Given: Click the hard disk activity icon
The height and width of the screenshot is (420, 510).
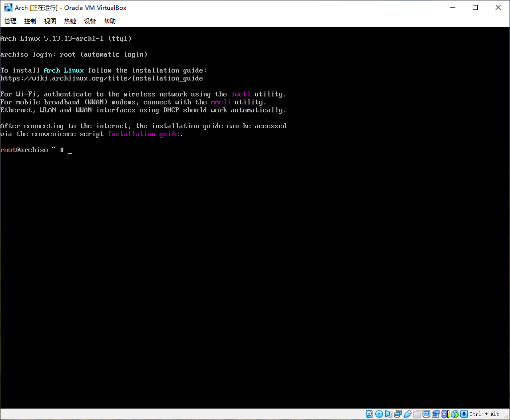Looking at the screenshot, I should (369, 414).
